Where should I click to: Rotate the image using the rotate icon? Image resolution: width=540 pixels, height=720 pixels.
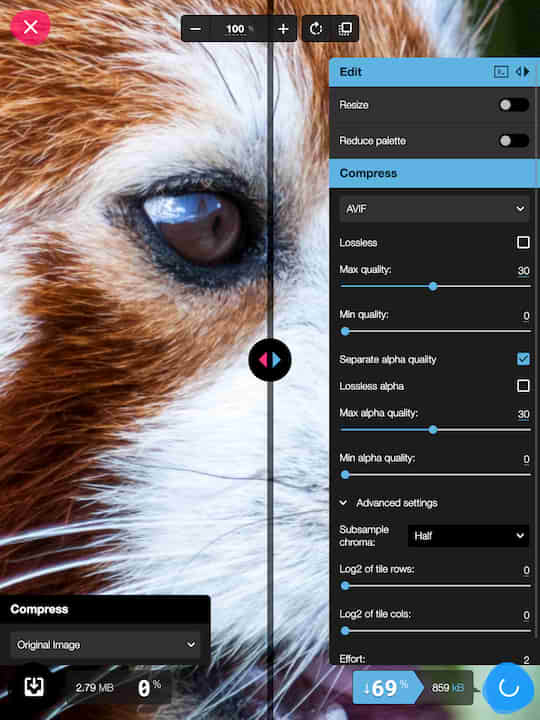[x=316, y=29]
